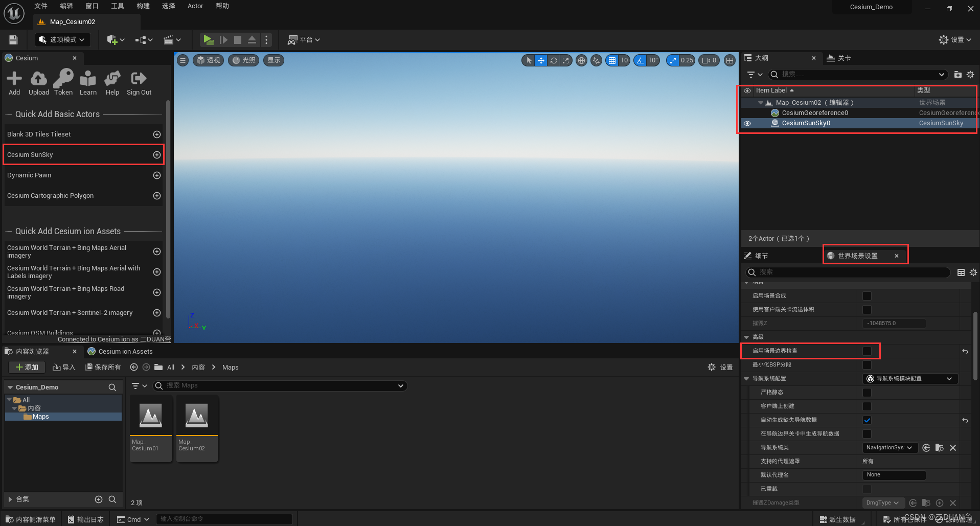The width and height of the screenshot is (980, 526).
Task: Toggle 最小化BSP分段 checkbox
Action: 867,365
